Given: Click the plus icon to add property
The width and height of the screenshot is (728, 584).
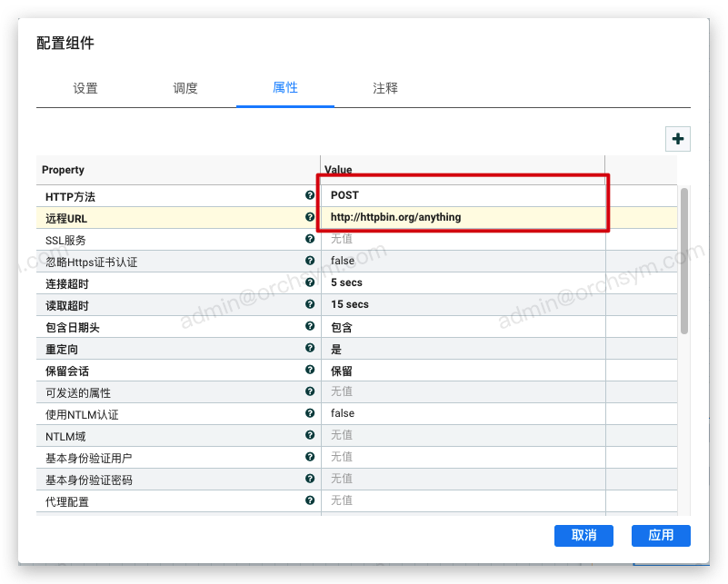Looking at the screenshot, I should [678, 139].
